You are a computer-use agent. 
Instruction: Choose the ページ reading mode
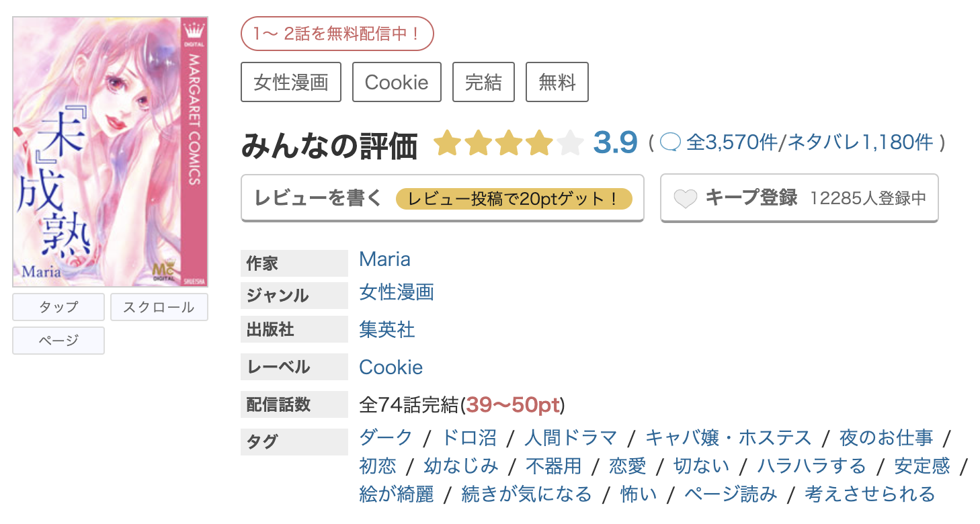coord(58,341)
